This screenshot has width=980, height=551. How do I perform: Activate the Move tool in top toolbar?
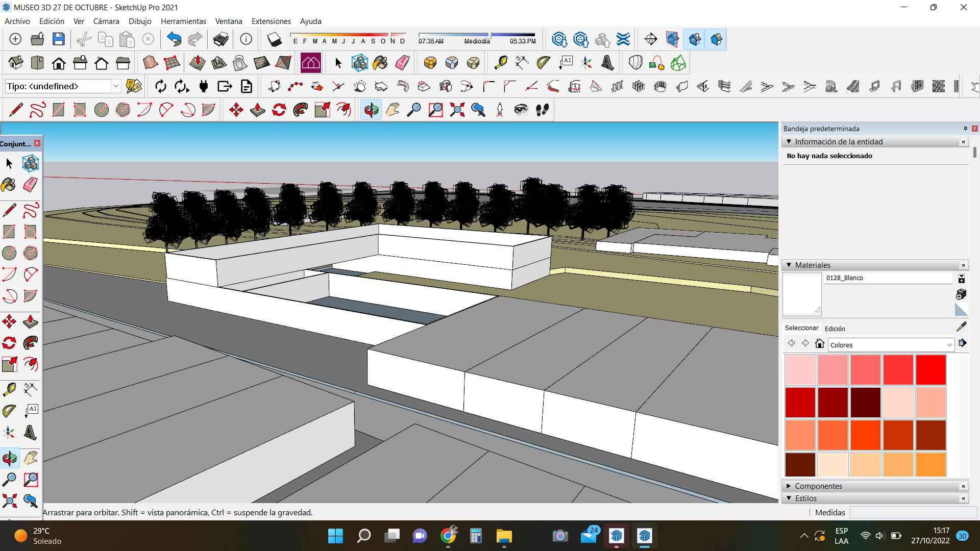pos(236,110)
